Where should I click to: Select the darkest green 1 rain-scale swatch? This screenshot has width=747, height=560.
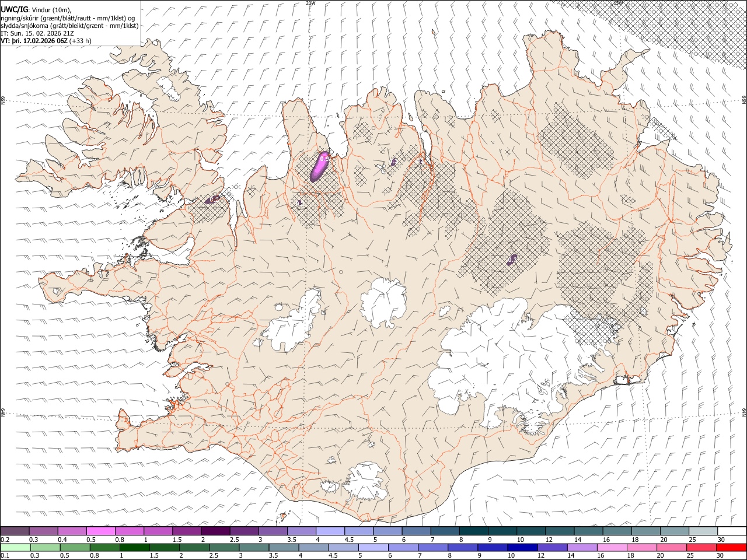[x=135, y=547]
